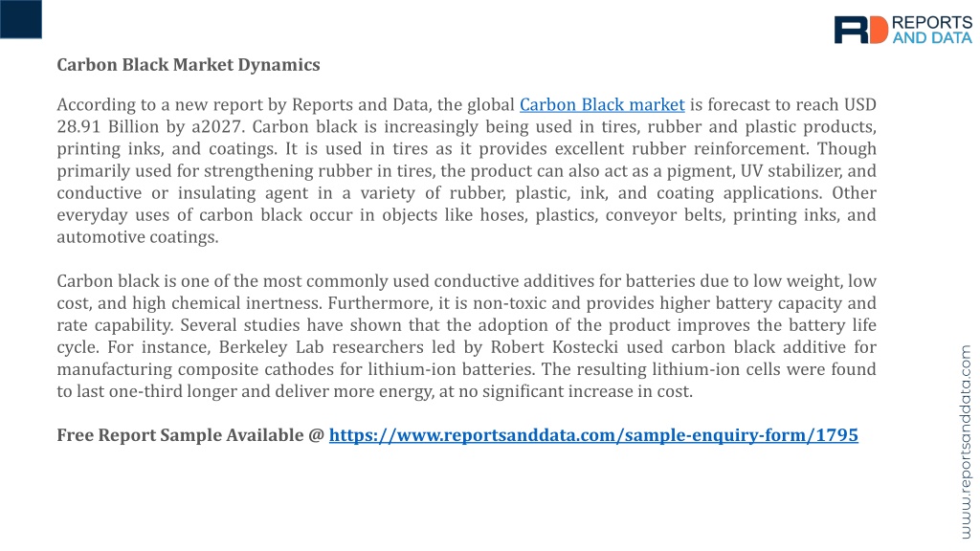Select the Carbon Black Market Dynamics heading
Screen dimensions: 980x551
[x=189, y=65]
